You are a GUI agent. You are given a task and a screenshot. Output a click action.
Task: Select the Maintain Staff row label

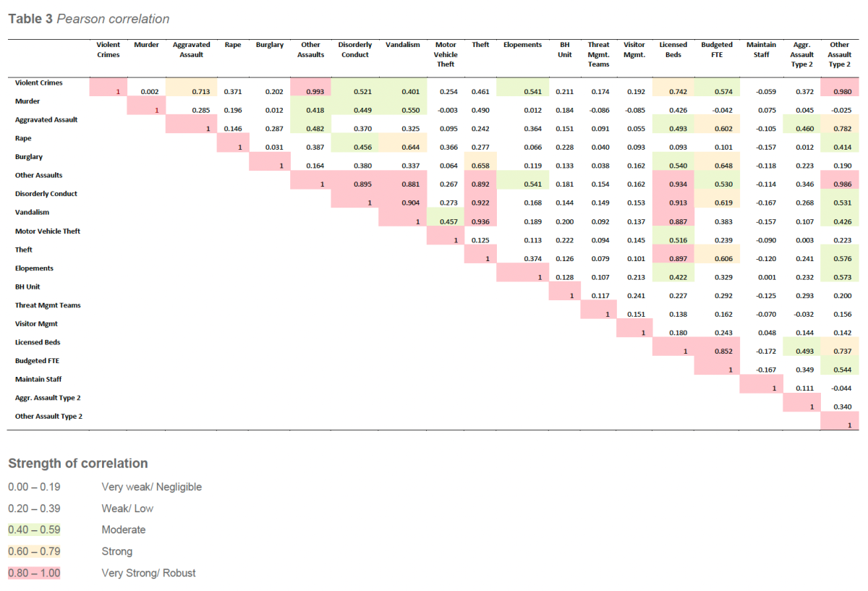tap(38, 379)
